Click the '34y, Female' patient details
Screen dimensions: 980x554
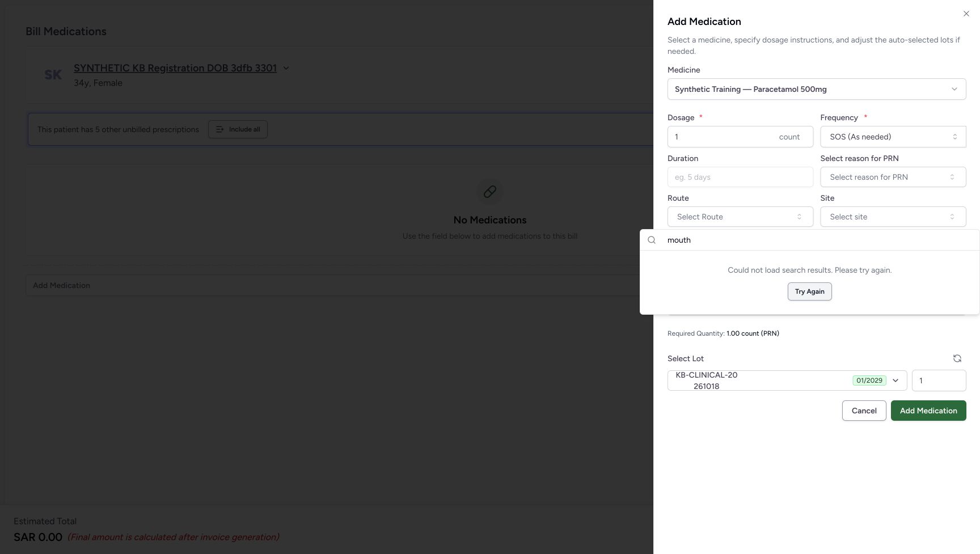click(x=98, y=83)
